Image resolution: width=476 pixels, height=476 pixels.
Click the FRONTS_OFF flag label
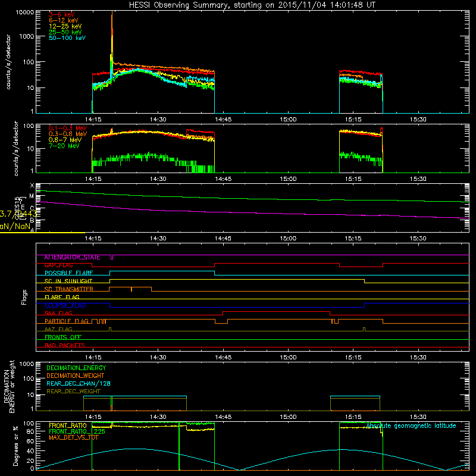[x=63, y=337]
